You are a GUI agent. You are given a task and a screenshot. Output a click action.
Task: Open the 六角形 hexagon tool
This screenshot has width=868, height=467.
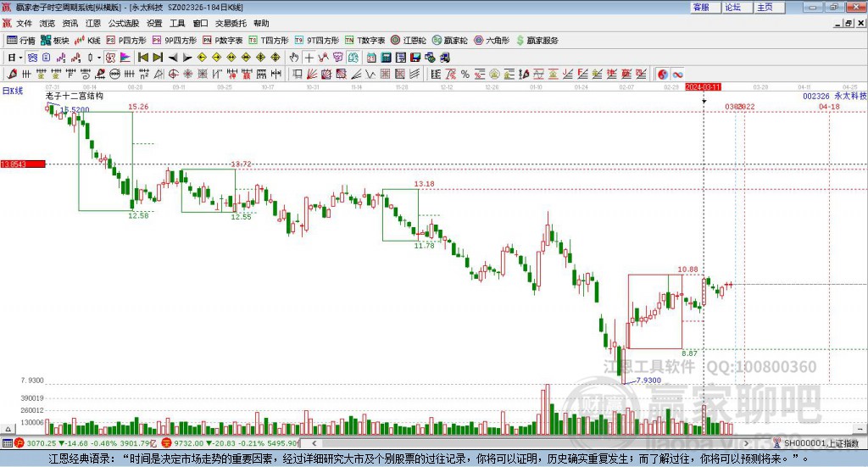click(492, 41)
